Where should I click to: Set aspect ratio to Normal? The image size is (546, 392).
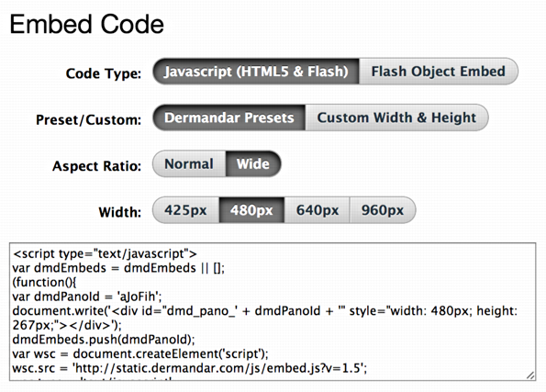(x=189, y=163)
